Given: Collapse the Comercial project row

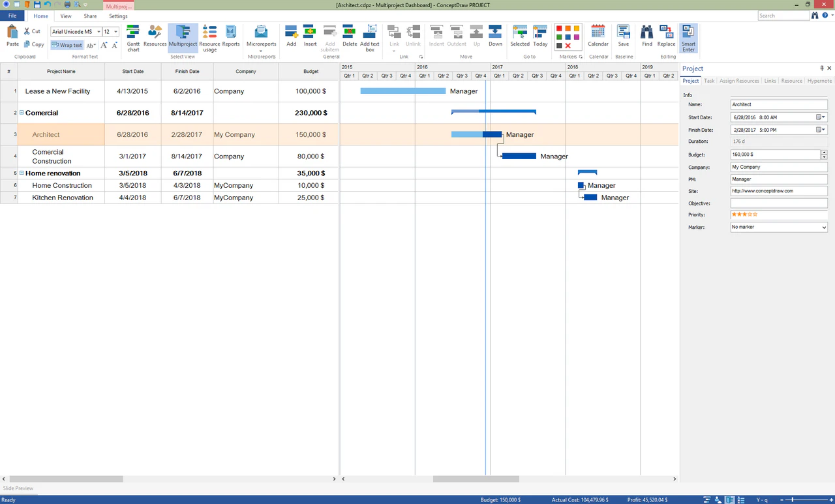Looking at the screenshot, I should pos(22,112).
